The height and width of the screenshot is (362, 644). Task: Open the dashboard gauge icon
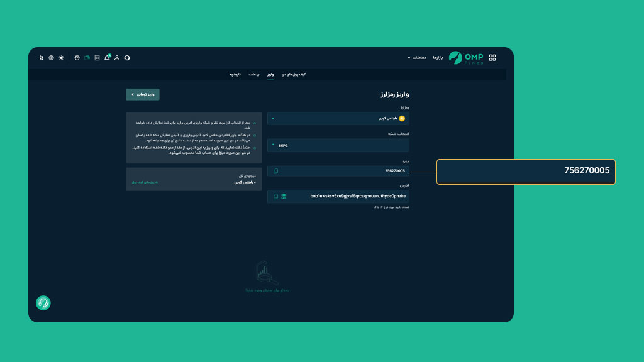(x=77, y=58)
